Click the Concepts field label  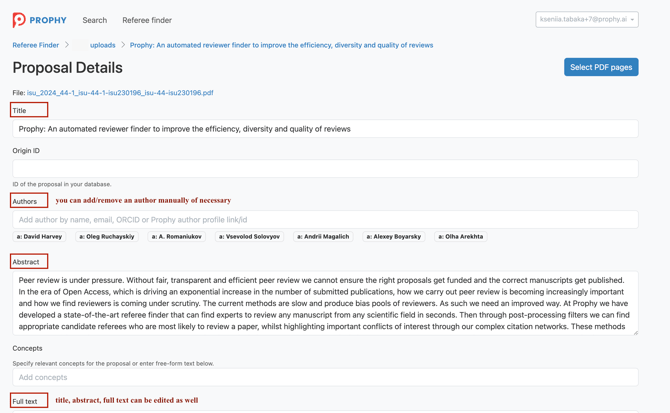27,348
